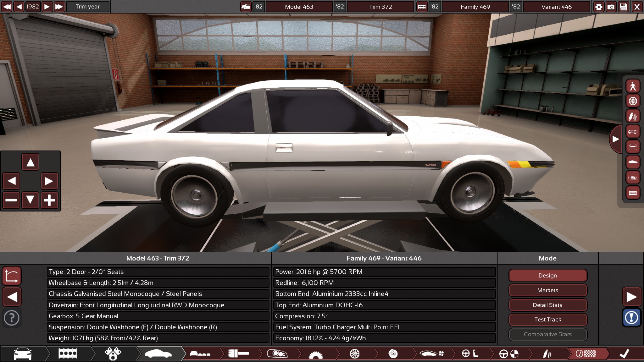Go to previous step with left arrow button
This screenshot has height=362, width=644.
[x=12, y=297]
